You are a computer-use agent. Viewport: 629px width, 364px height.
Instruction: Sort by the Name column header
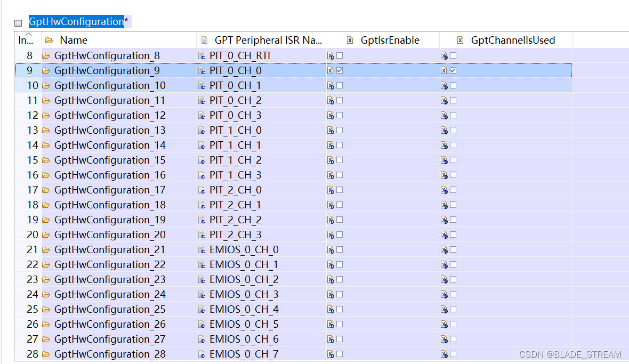(119, 40)
